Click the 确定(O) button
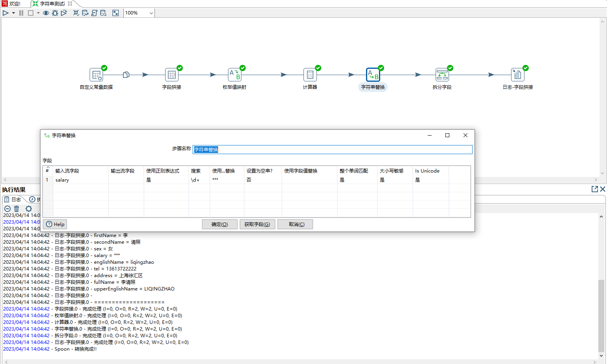Viewport: 607px width, 364px height. (219, 224)
